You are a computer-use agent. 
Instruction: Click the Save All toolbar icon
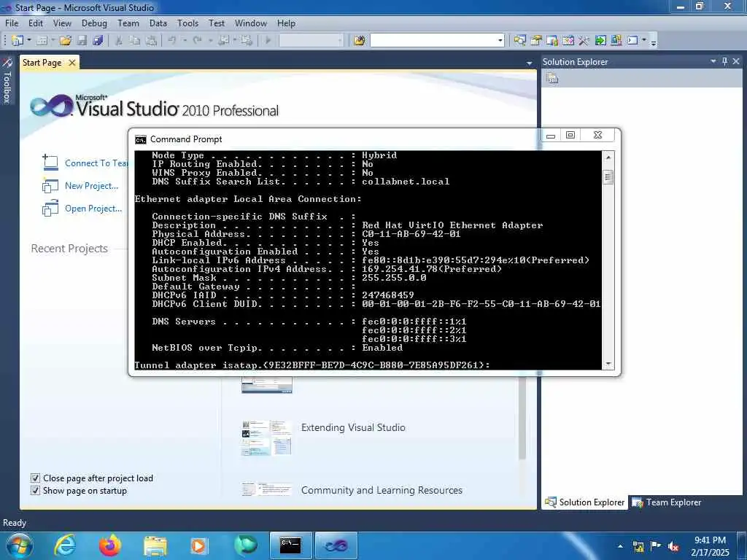[x=98, y=41]
